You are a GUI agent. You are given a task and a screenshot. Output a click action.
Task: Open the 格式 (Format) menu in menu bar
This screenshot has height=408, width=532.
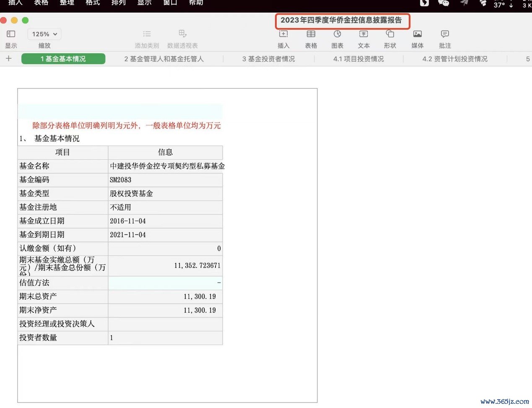pyautogui.click(x=93, y=3)
